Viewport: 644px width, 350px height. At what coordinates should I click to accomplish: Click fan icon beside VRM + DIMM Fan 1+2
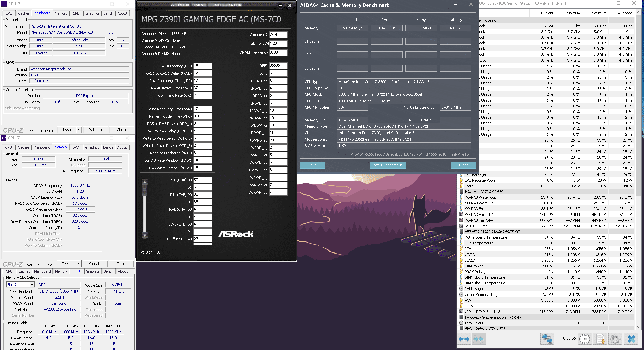(x=461, y=312)
